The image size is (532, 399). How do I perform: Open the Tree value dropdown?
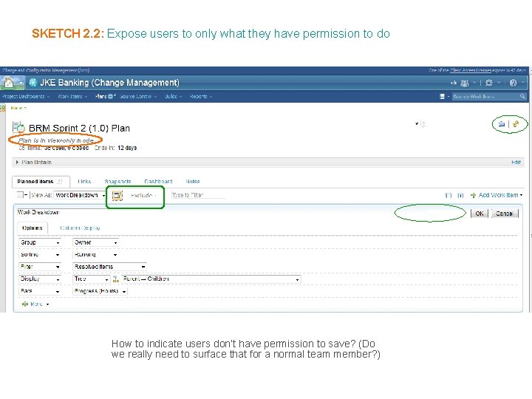click(x=92, y=279)
